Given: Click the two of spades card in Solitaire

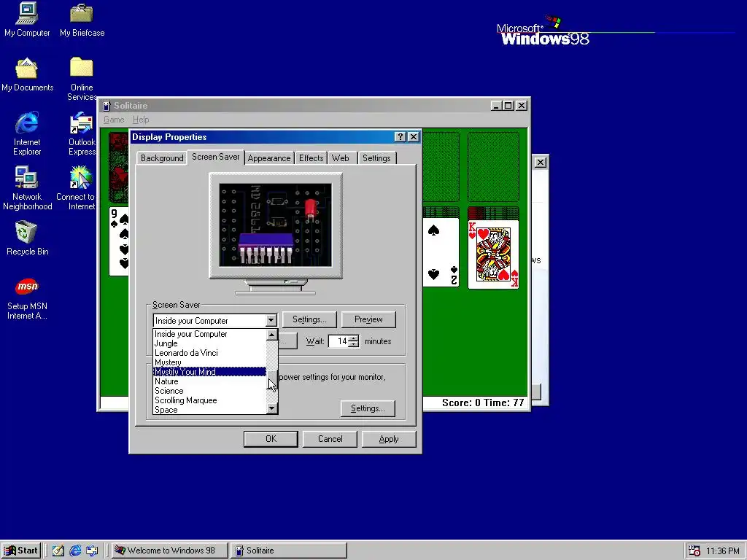Looking at the screenshot, I should [x=441, y=252].
